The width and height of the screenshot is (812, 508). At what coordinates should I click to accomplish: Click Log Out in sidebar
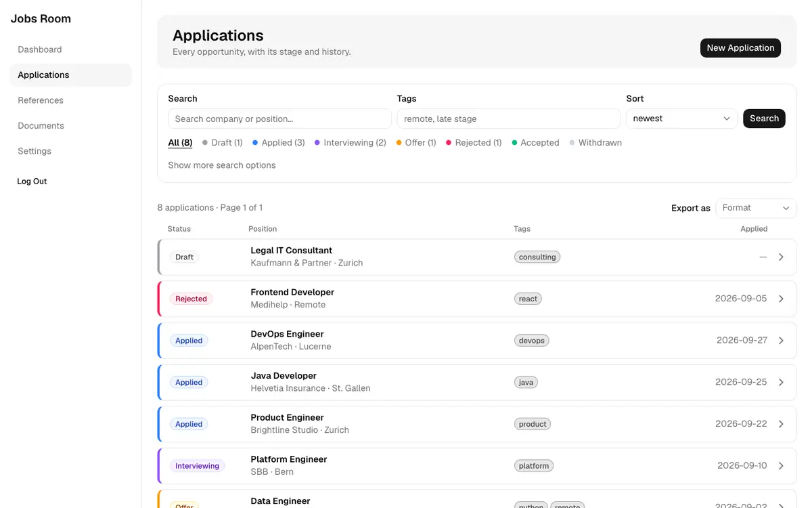32,182
